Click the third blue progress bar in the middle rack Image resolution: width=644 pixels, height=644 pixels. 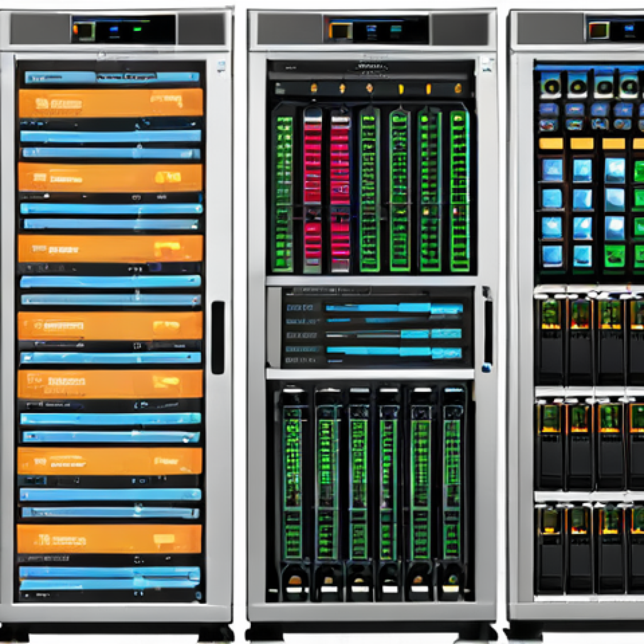pos(394,335)
